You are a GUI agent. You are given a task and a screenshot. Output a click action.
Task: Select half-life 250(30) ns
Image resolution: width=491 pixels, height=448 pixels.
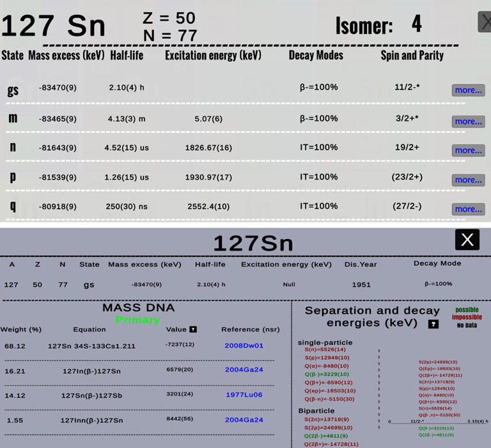coord(127,206)
